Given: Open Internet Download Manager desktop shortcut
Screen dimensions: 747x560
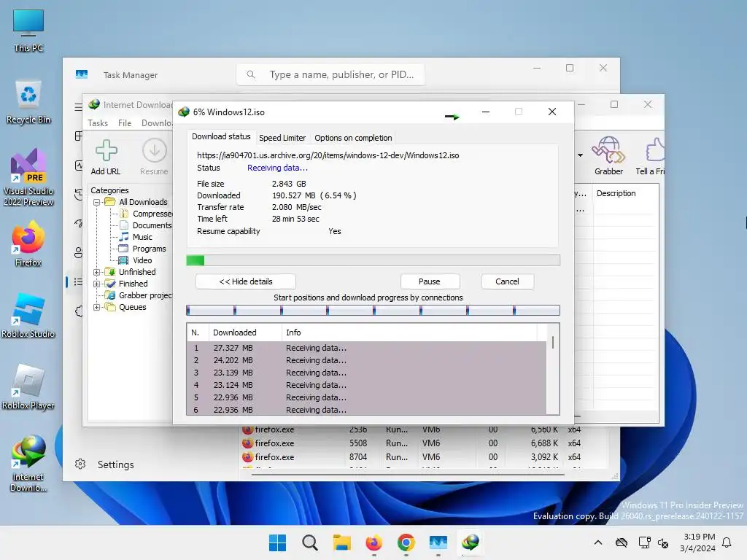Looking at the screenshot, I should (x=28, y=463).
